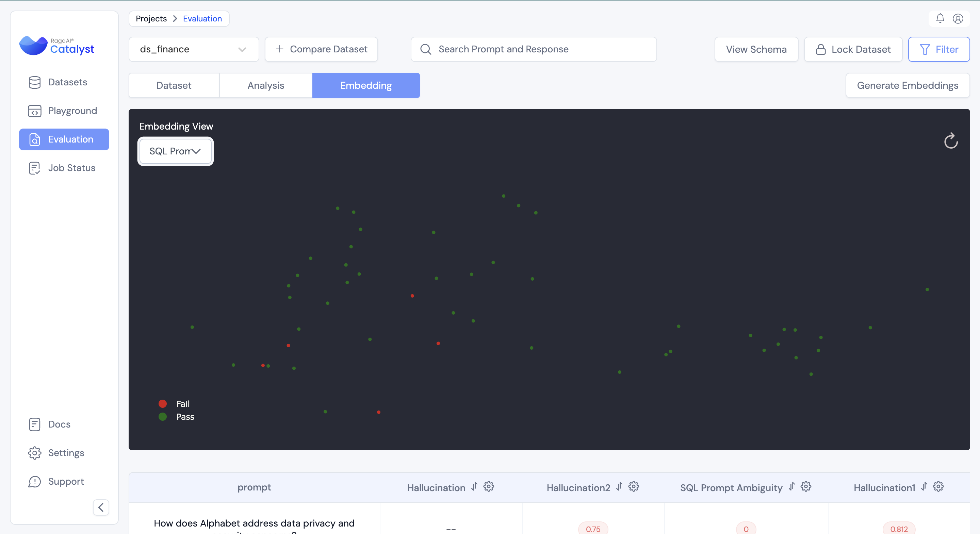Expand the ds_finance dataset dropdown

194,49
